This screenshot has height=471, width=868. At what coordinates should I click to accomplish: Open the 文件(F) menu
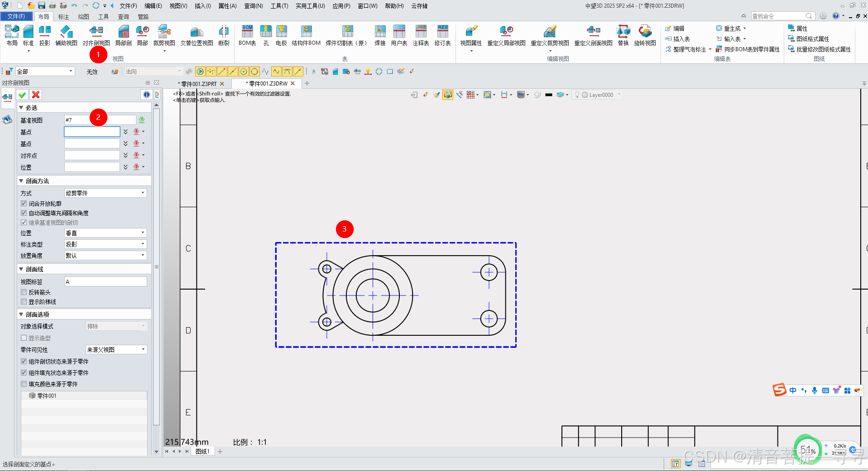click(x=128, y=6)
